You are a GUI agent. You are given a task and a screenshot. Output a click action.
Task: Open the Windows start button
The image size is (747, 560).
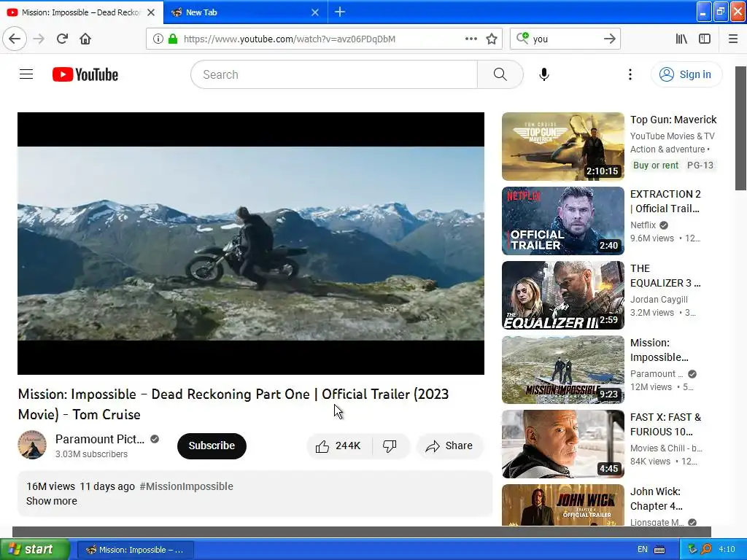(34, 549)
